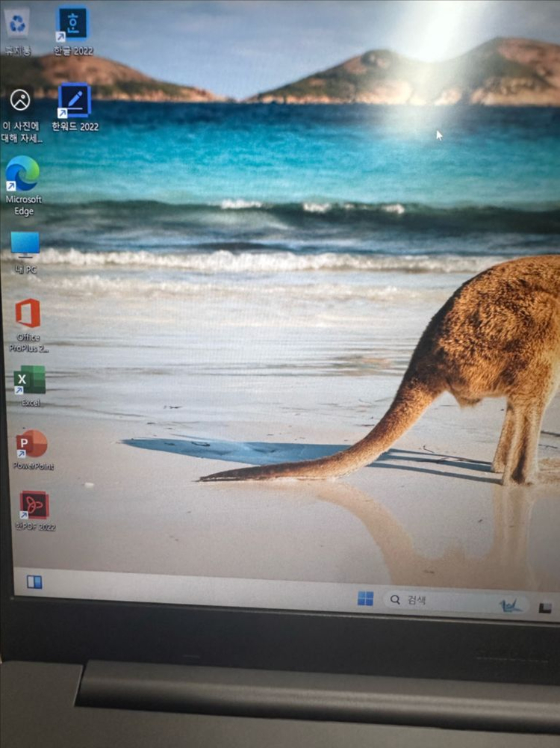Click the 'Office ProPlus' text label

point(28,343)
